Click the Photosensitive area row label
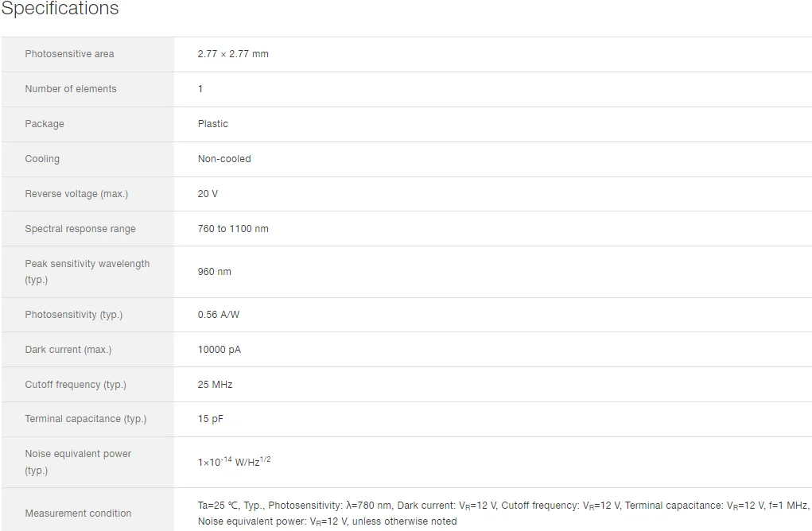 pyautogui.click(x=69, y=54)
